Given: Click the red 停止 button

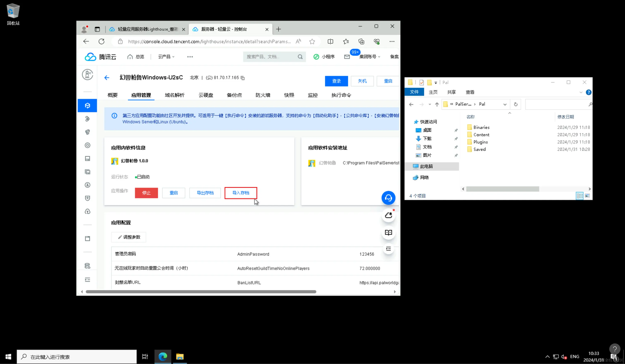Looking at the screenshot, I should 146,193.
